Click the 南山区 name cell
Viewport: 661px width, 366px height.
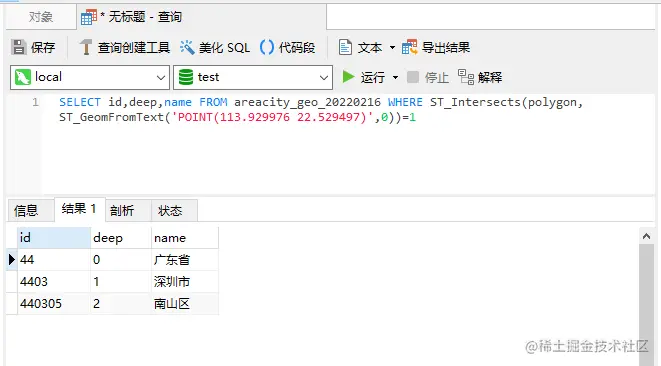[185, 304]
